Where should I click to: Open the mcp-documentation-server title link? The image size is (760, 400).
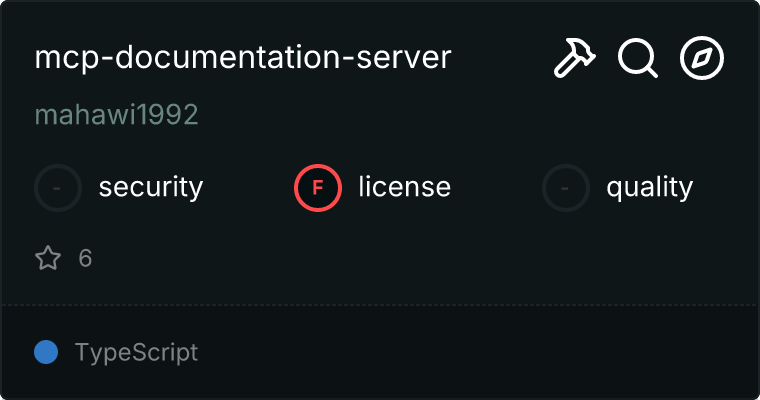click(243, 58)
